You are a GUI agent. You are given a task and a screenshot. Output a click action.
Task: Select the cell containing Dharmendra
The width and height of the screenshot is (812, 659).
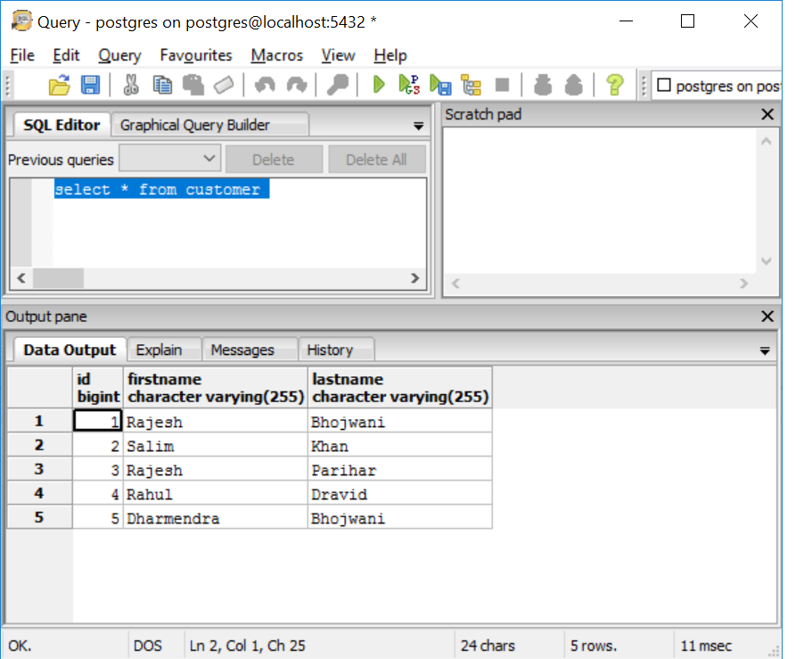pyautogui.click(x=216, y=518)
